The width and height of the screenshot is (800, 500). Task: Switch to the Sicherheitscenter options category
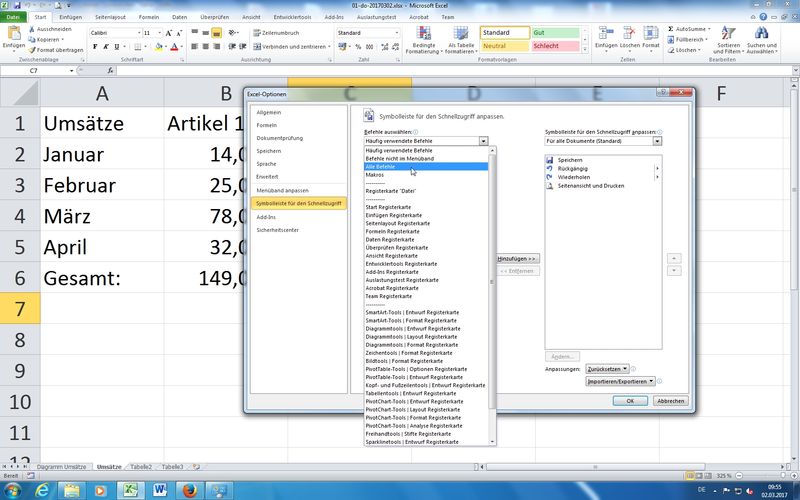279,229
